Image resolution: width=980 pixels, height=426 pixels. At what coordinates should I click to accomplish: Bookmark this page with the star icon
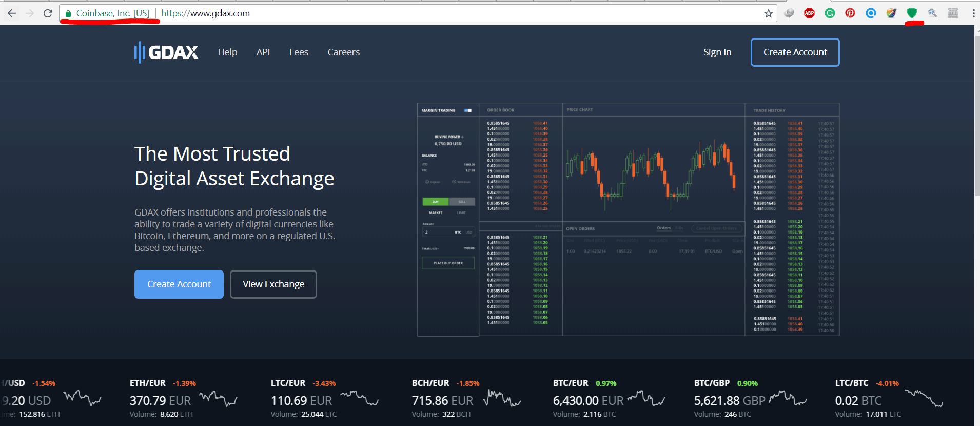coord(768,13)
